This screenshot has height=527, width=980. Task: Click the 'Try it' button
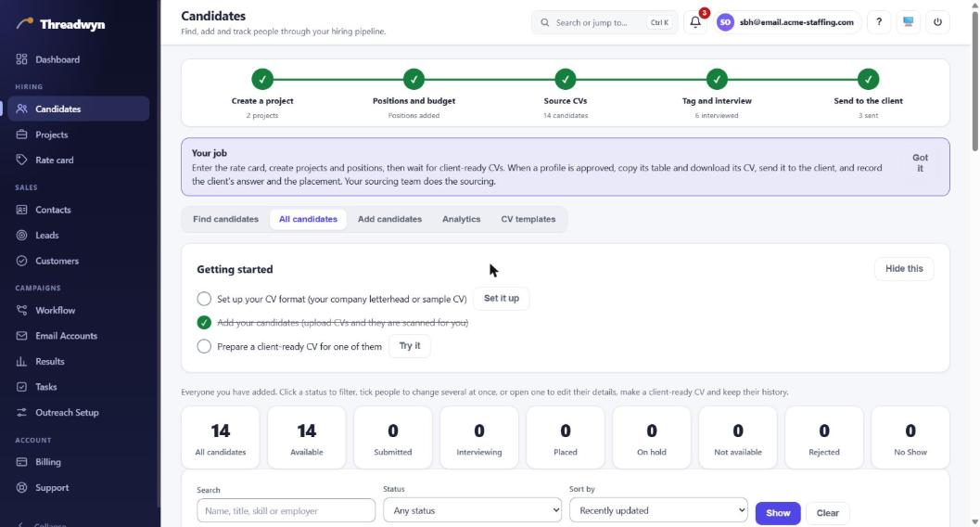coord(410,346)
